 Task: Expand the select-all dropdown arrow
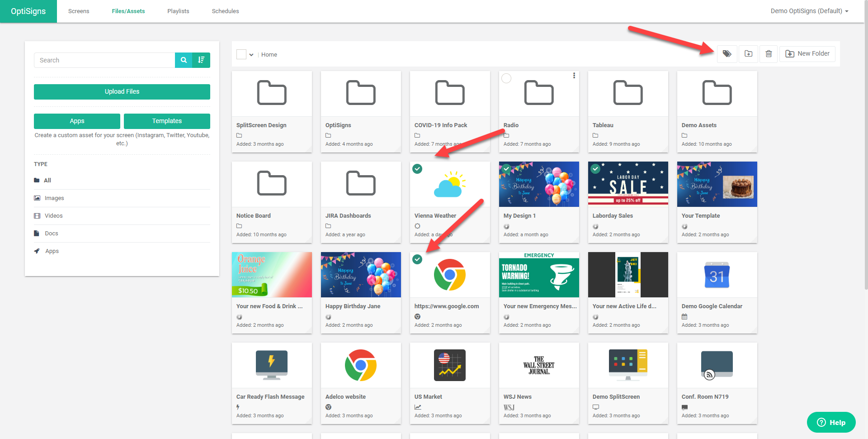coord(251,55)
